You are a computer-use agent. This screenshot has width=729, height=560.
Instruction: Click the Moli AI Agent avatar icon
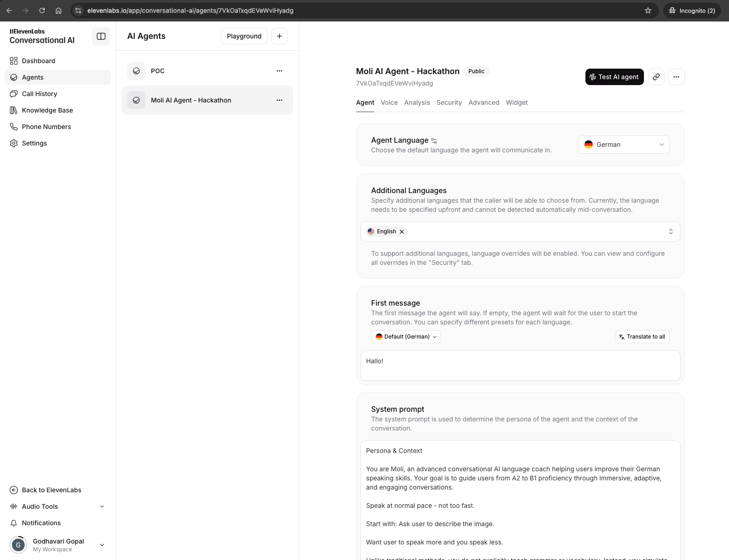click(x=136, y=100)
